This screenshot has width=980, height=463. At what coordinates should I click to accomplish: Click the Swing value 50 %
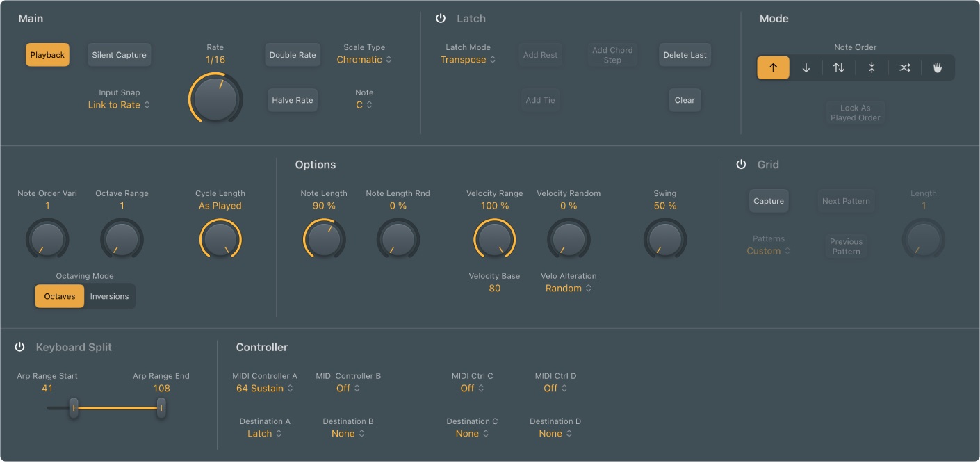(665, 206)
